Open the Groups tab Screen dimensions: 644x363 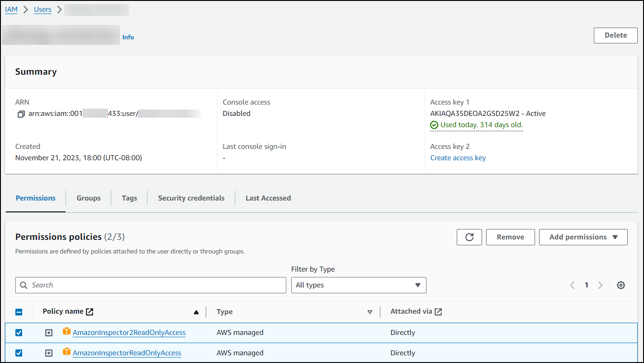click(89, 198)
